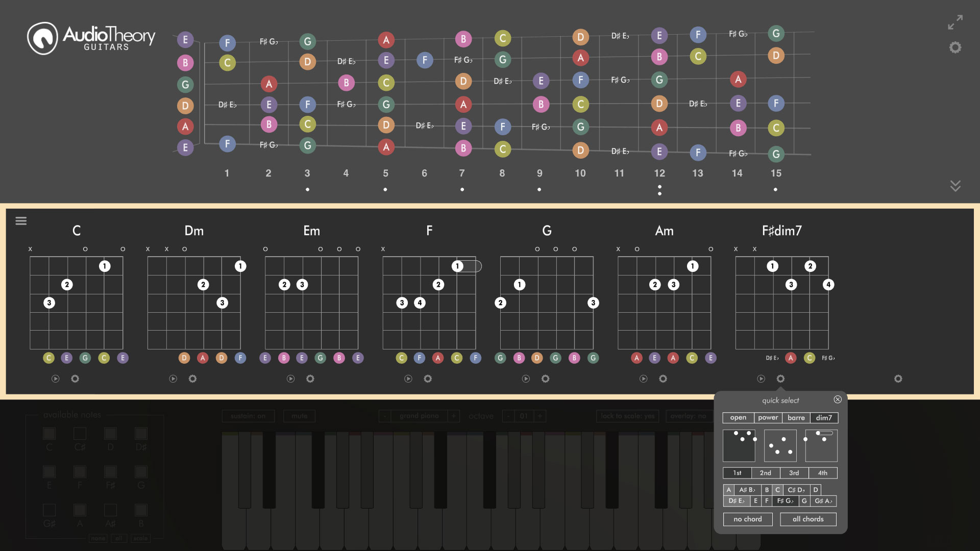Select the power quick select tab

[x=767, y=417]
